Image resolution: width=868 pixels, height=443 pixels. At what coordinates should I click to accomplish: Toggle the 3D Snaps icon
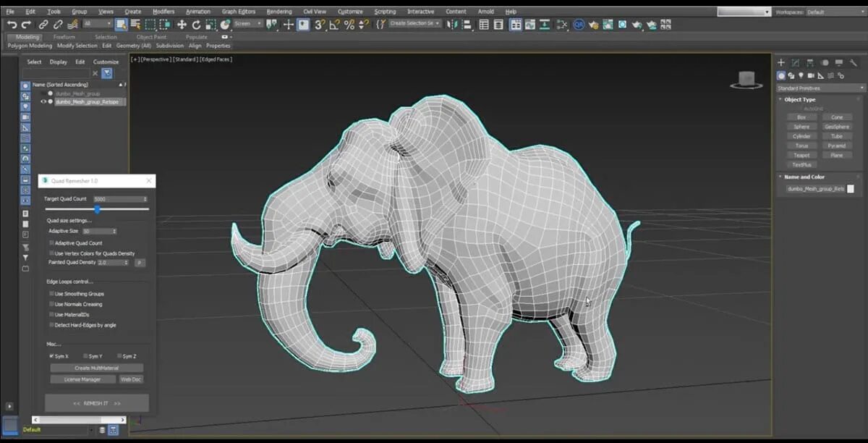tap(319, 24)
